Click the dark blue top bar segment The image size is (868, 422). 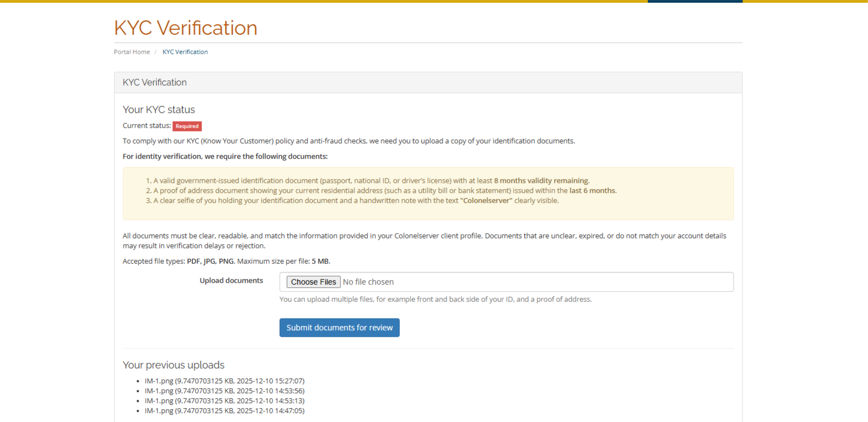tap(695, 1)
